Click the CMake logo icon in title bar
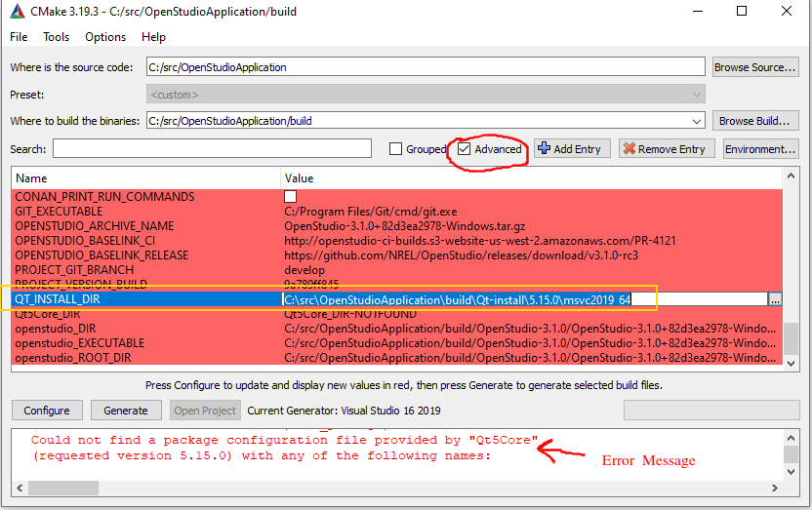This screenshot has width=812, height=510. (x=18, y=12)
